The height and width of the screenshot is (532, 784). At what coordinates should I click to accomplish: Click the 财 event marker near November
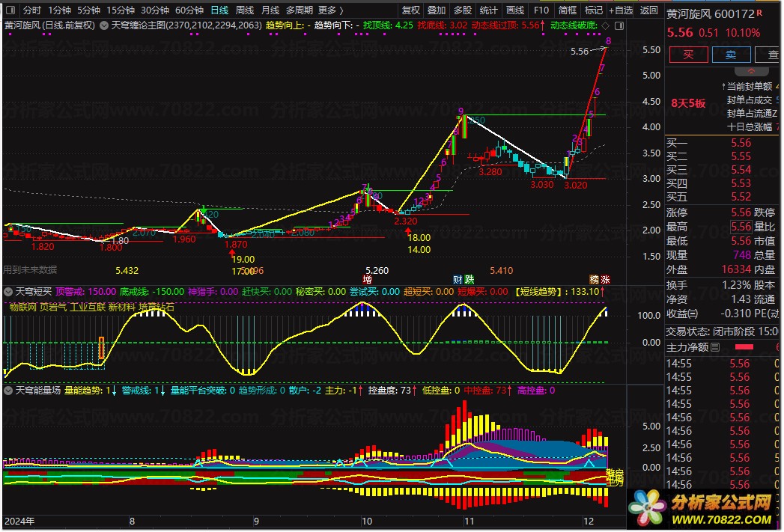pyautogui.click(x=457, y=280)
